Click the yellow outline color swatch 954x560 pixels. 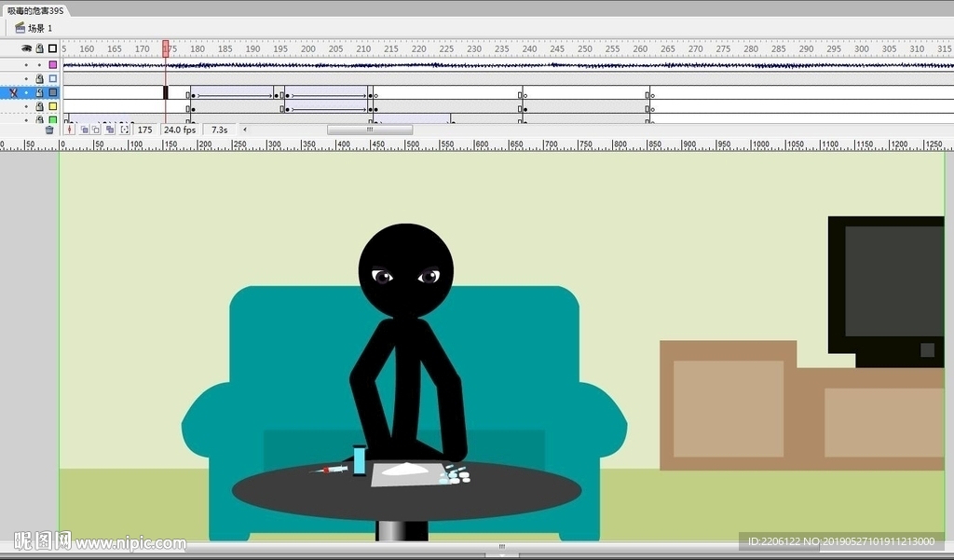coord(53,106)
